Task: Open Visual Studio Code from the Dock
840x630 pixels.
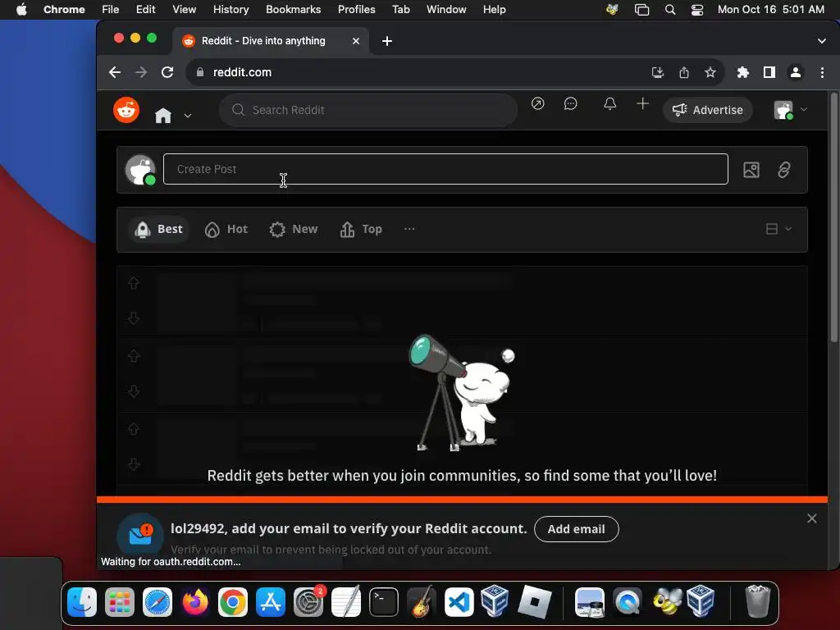Action: click(459, 602)
